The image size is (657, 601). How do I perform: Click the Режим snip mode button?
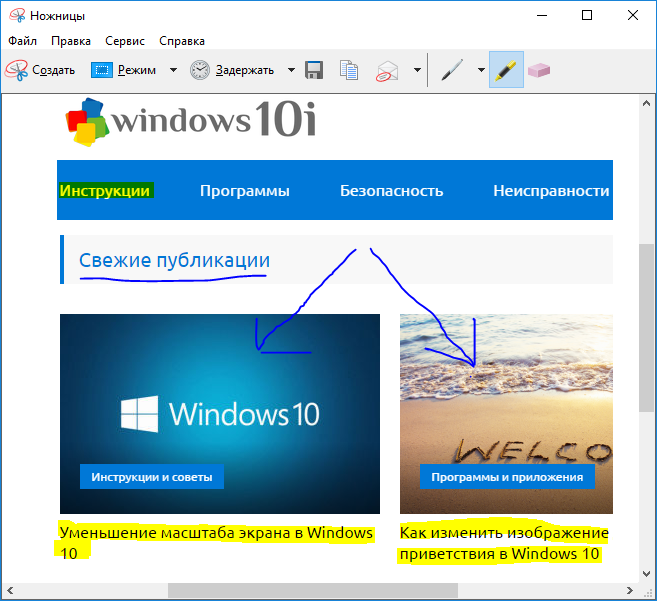coord(124,70)
